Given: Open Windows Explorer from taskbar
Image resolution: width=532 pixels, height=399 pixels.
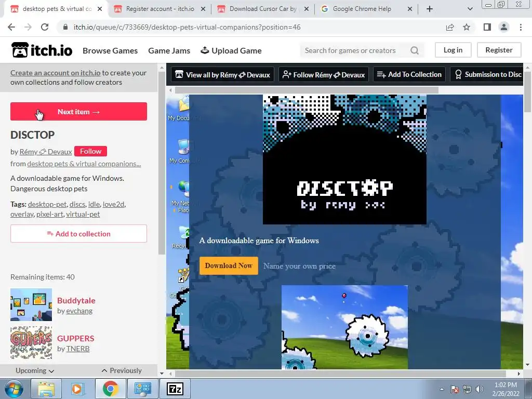Looking at the screenshot, I should (46, 389).
